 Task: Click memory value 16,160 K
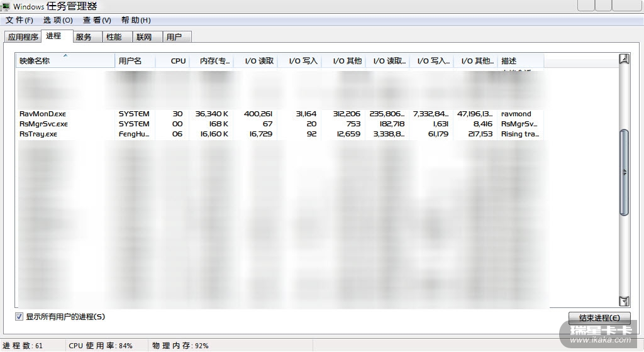point(214,134)
